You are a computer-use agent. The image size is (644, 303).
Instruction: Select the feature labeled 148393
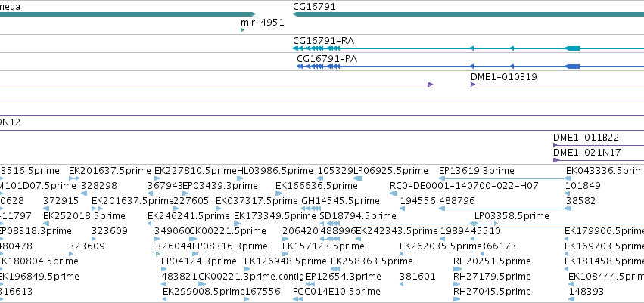(586, 292)
